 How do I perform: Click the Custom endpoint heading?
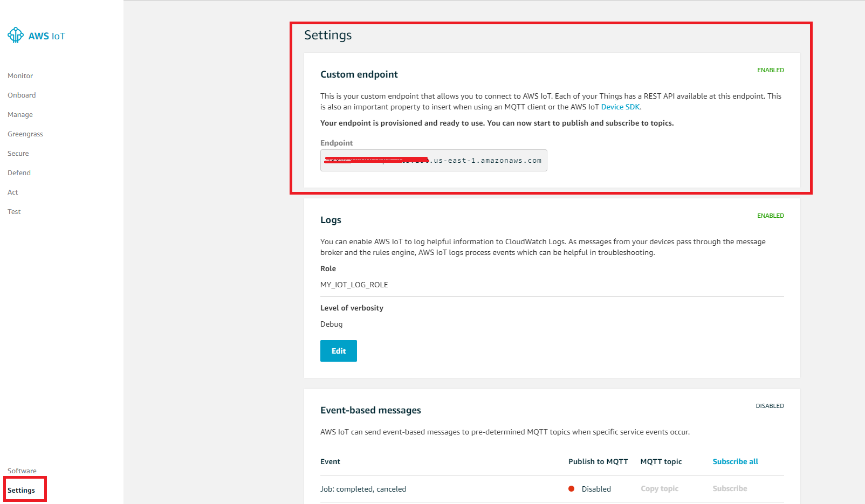click(359, 74)
